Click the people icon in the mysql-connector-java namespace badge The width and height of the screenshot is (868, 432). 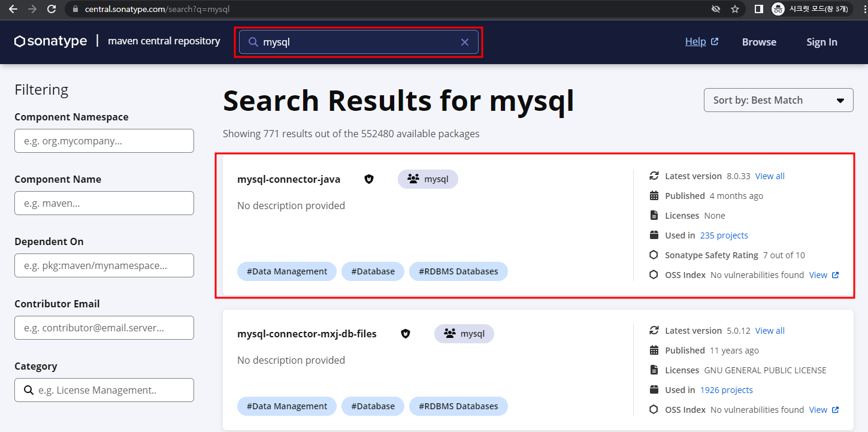[x=413, y=179]
